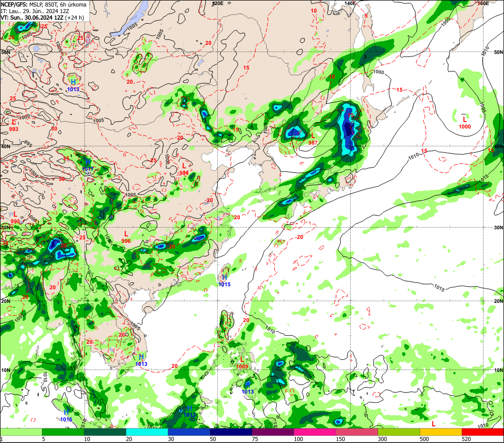Image resolution: width=504 pixels, height=443 pixels.
Task: Click the init time 'IT: Lau.. 29. Jún.. 2024 12Z'
Action: (x=35, y=11)
